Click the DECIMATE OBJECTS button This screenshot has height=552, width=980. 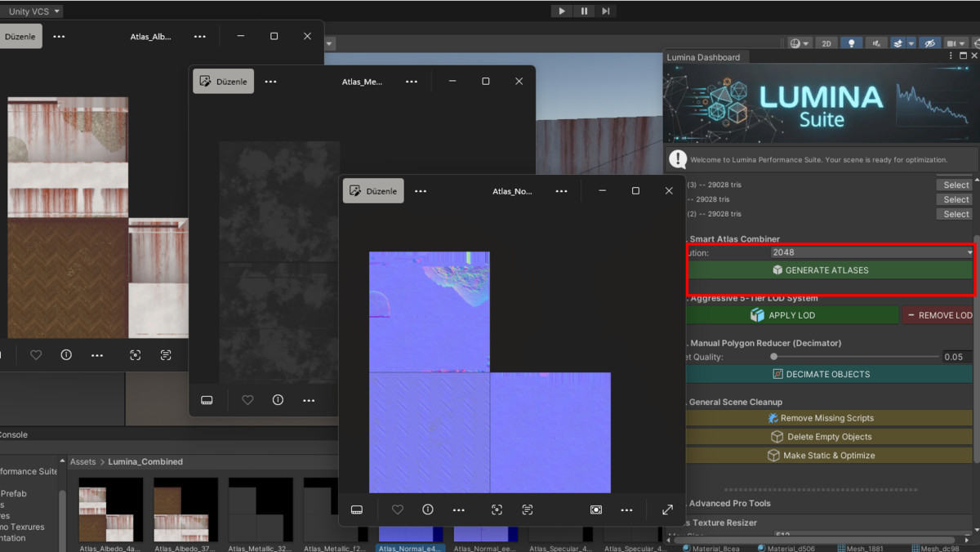830,374
